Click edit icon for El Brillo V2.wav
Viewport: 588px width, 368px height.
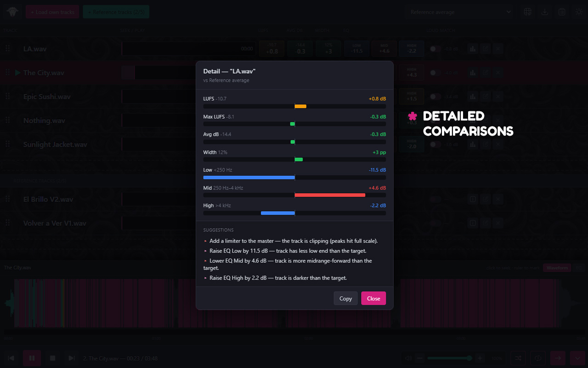(x=486, y=200)
